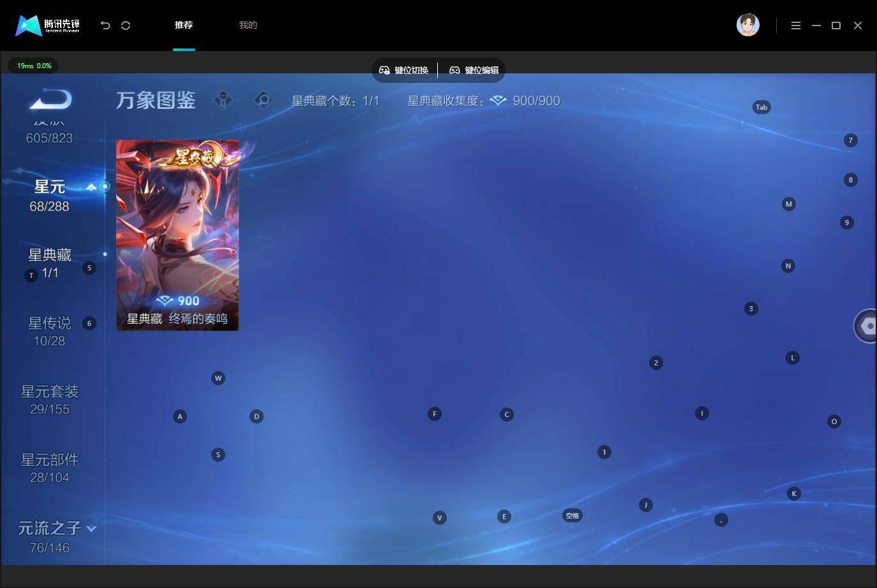Click the D key mapping marker

(257, 416)
